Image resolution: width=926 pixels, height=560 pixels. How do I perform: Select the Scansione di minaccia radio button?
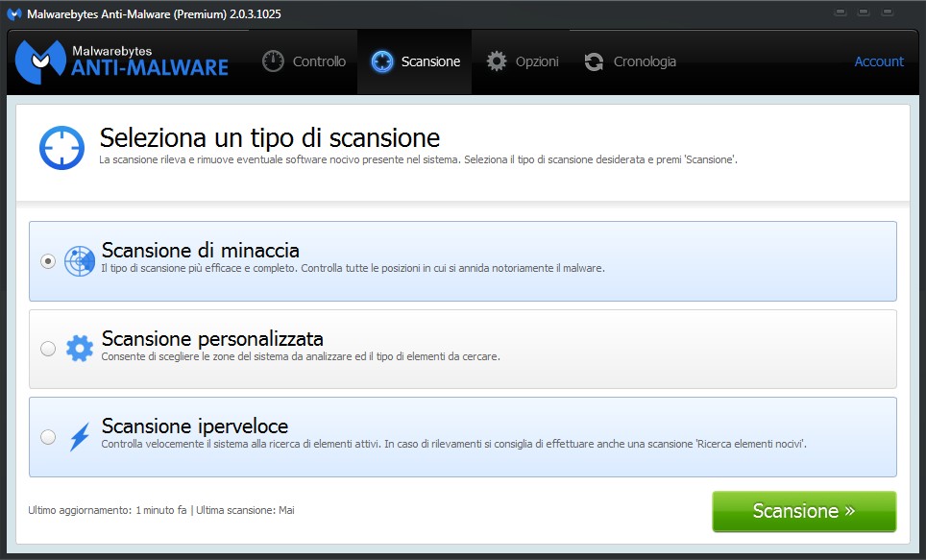(48, 261)
